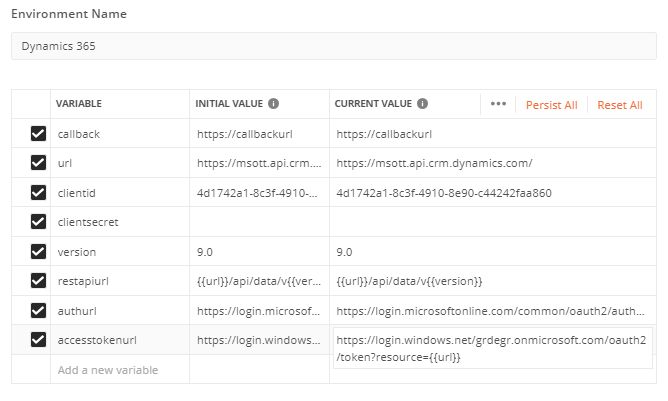
Task: Select the url variable name cell
Action: coord(120,163)
